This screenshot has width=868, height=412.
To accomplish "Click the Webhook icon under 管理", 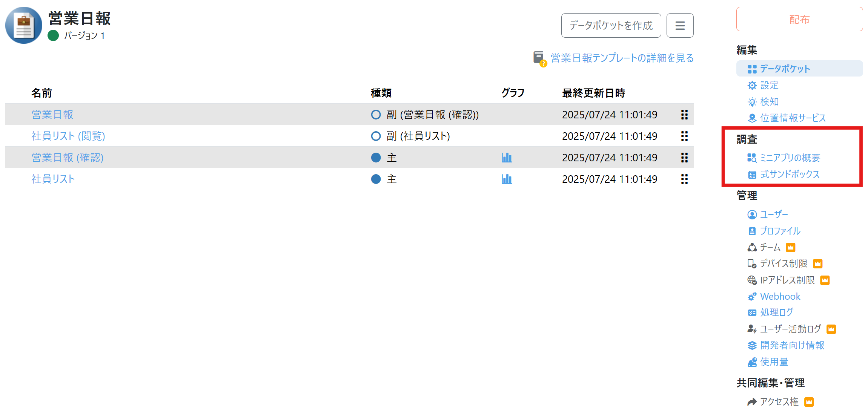I will click(752, 296).
